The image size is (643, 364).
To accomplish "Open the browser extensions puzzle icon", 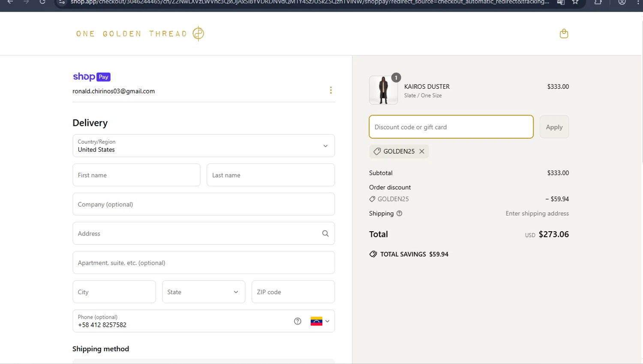I will point(598,2).
